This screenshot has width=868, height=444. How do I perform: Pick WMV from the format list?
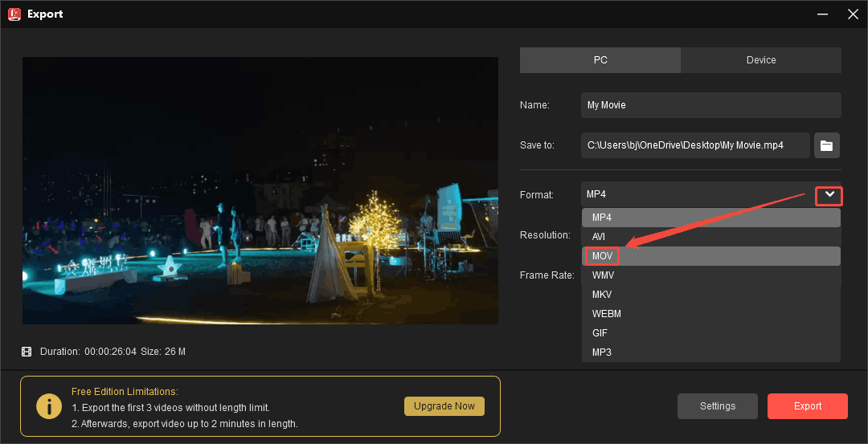pyautogui.click(x=710, y=275)
